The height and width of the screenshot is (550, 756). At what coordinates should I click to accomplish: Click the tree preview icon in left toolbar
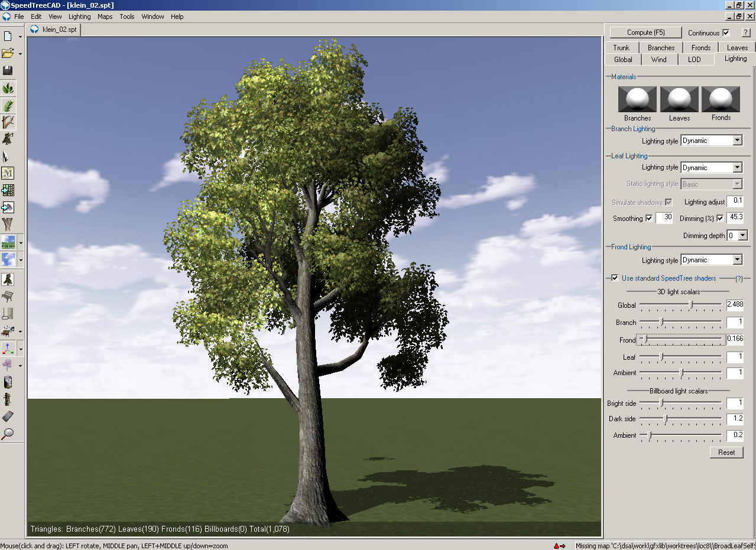tap(8, 279)
